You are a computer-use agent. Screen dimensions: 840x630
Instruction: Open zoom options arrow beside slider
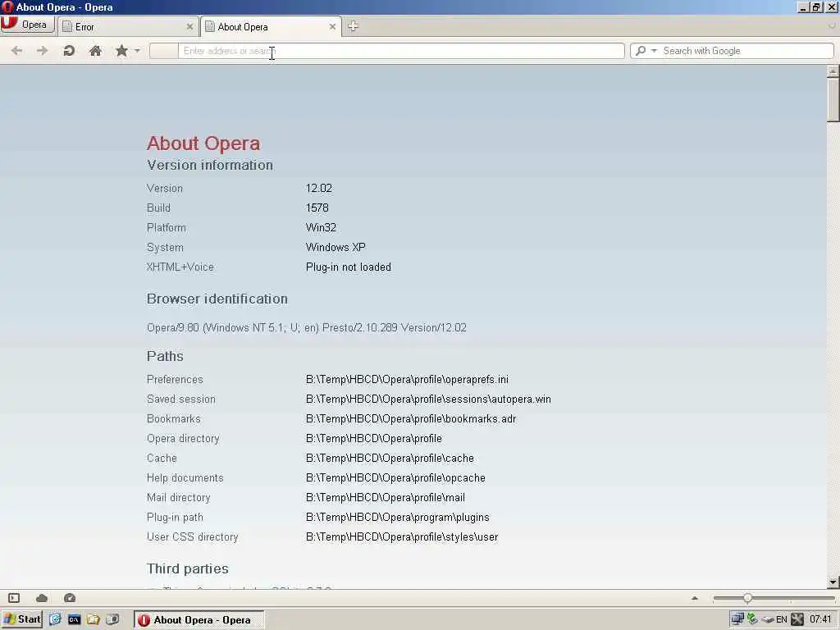[694, 598]
